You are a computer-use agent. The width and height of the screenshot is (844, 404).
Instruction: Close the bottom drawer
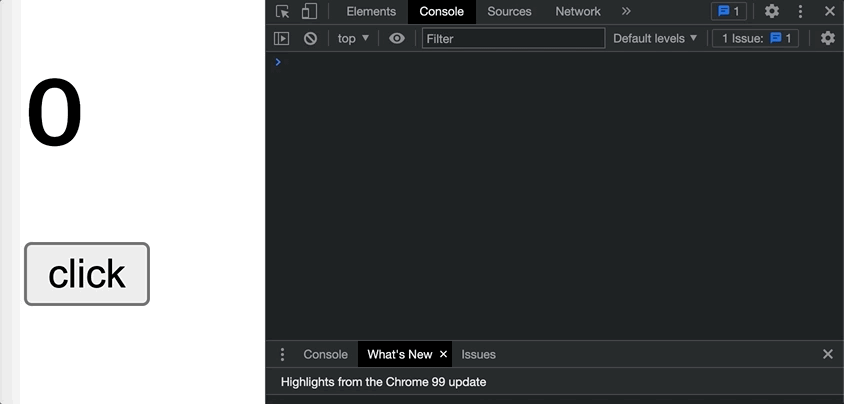(x=828, y=354)
